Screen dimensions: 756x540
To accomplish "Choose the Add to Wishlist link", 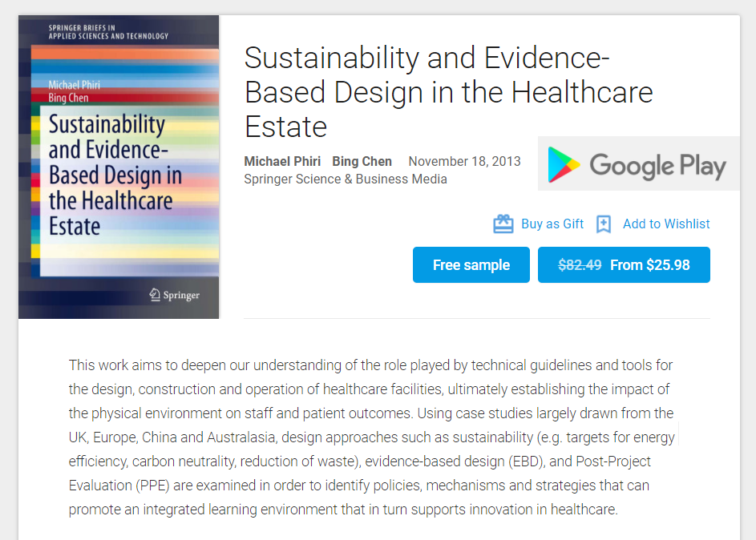I will (x=666, y=224).
